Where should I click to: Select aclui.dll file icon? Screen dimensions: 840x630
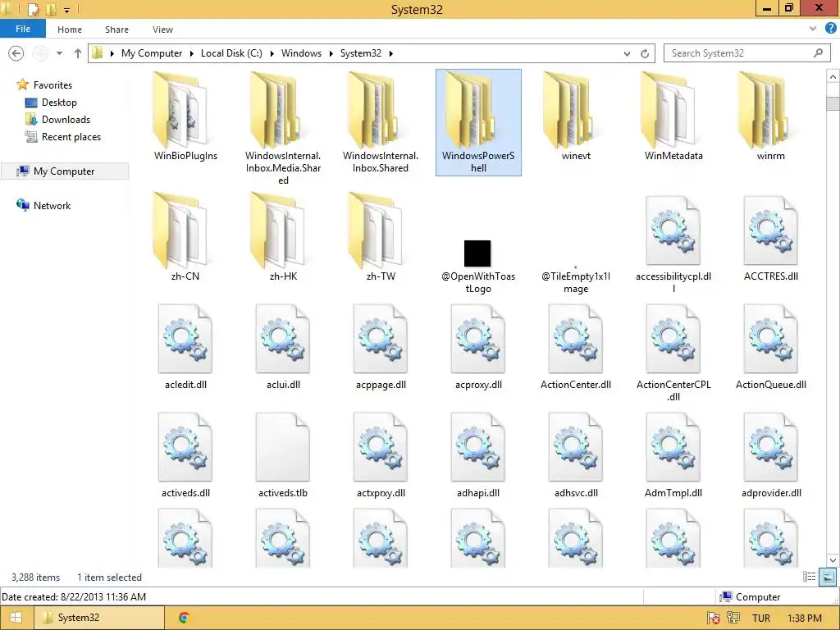click(x=283, y=339)
